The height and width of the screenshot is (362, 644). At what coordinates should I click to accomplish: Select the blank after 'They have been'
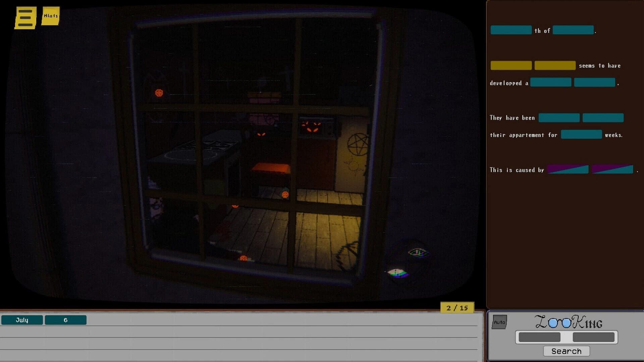coord(559,118)
